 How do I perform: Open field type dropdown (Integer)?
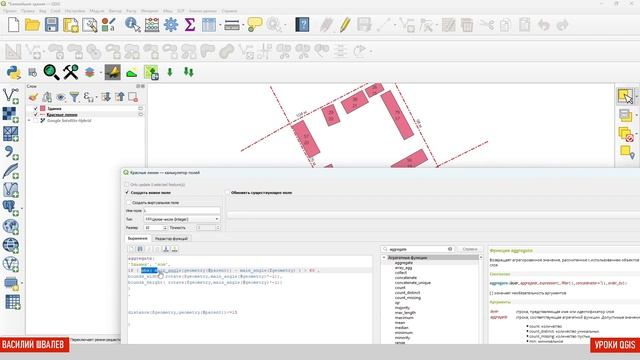[182, 219]
